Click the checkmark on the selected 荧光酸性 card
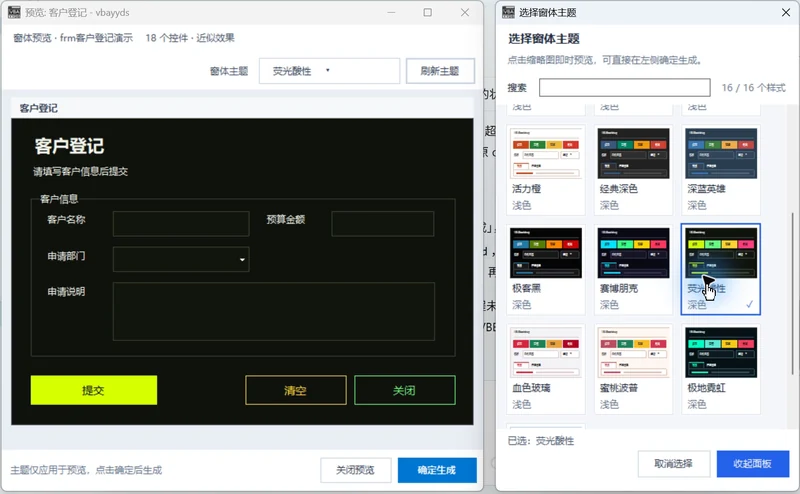The height and width of the screenshot is (494, 800). click(749, 304)
